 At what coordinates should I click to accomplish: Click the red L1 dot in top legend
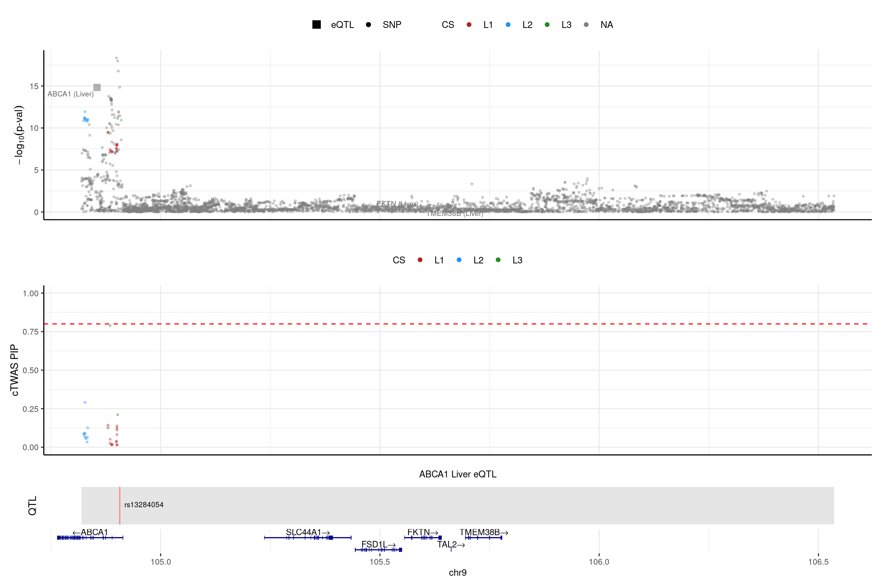tap(469, 24)
